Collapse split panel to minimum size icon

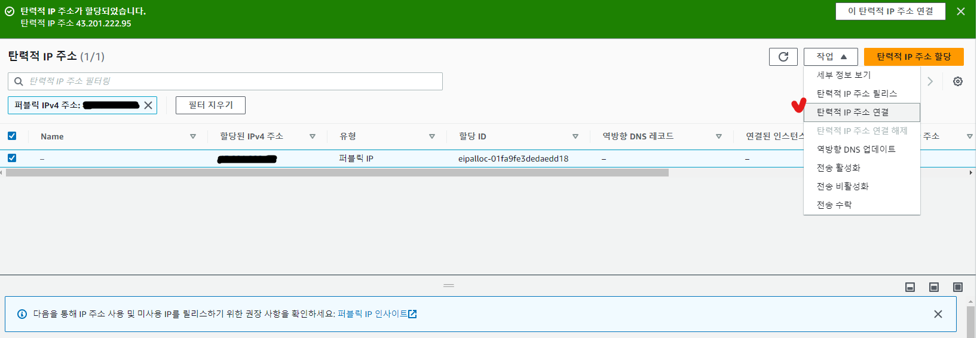click(x=909, y=287)
